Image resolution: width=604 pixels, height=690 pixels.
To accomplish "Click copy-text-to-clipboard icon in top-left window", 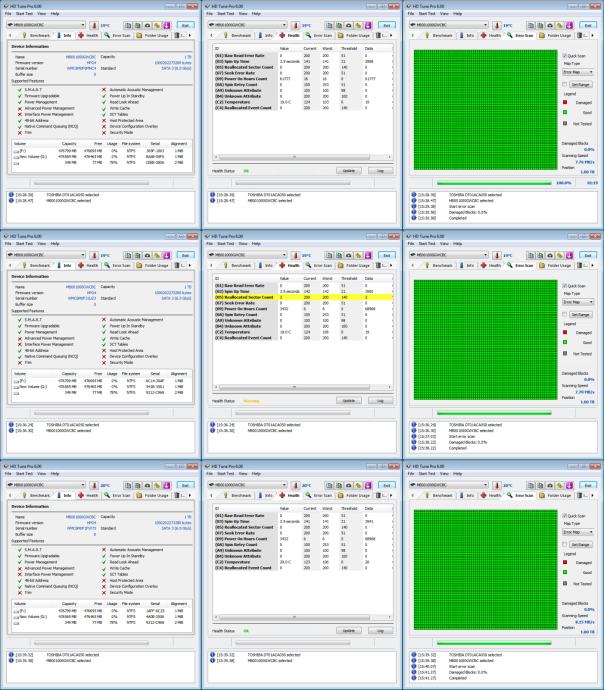I will tap(128, 25).
